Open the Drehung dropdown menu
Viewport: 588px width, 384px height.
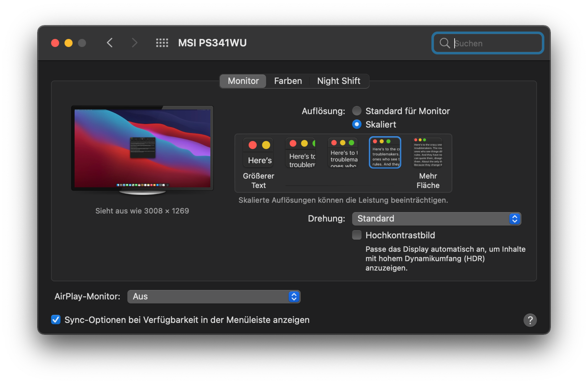pos(436,219)
